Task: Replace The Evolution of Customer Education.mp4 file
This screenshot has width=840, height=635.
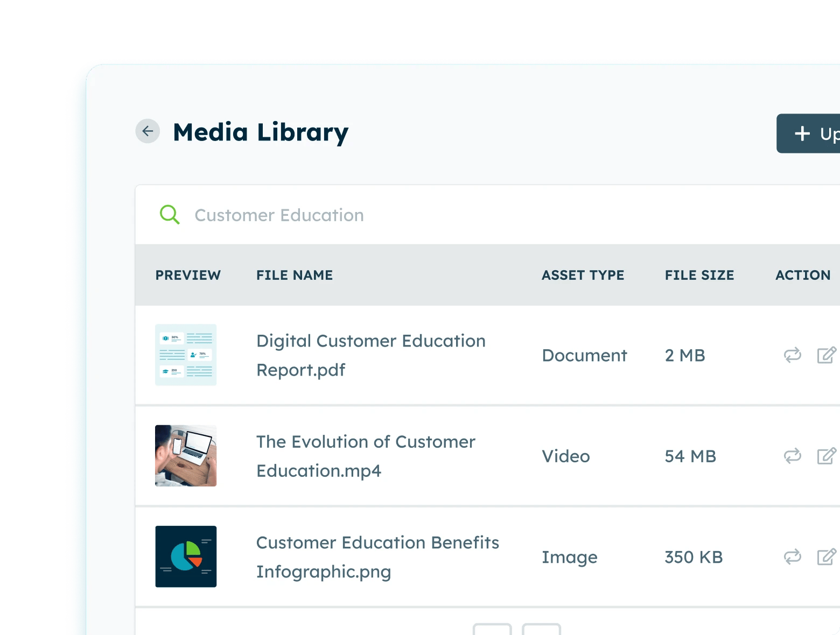Action: tap(792, 456)
